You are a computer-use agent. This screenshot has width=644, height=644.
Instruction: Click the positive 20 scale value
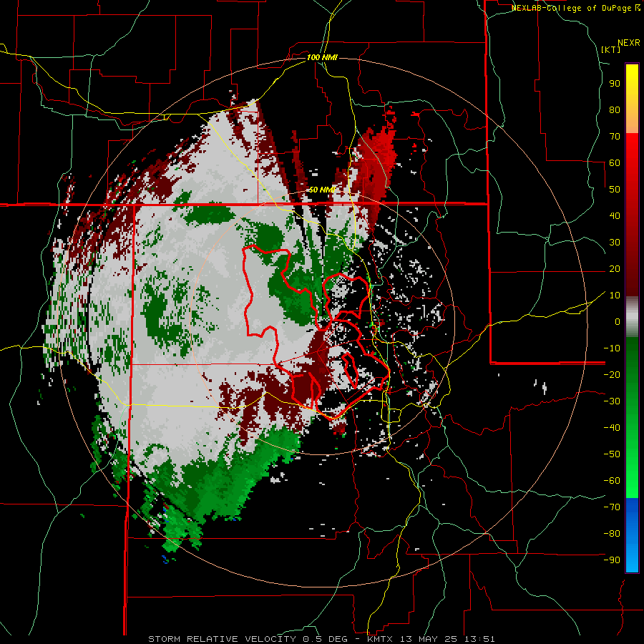coord(615,268)
